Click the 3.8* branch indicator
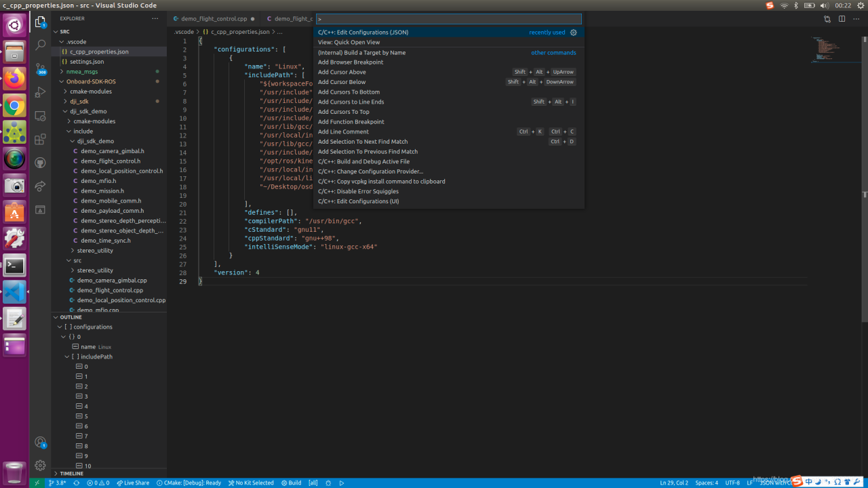This screenshot has height=488, width=868. click(58, 483)
